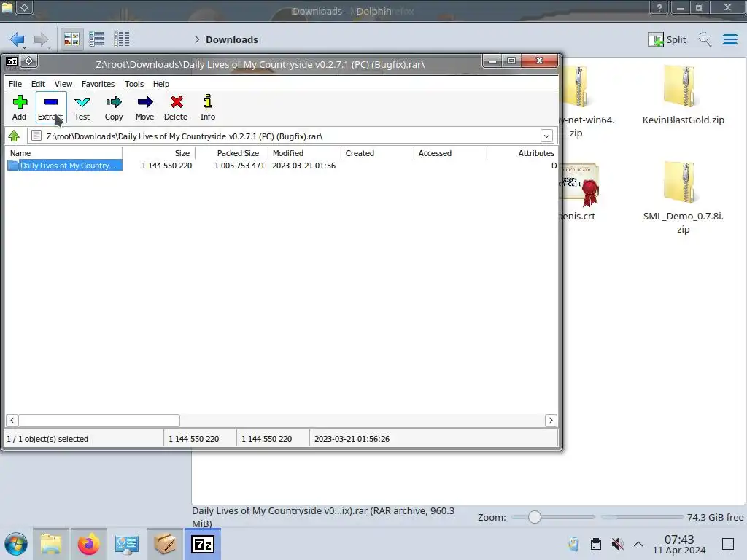Click the Add toolbar icon in 7-Zip
The image size is (747, 560).
click(x=20, y=108)
